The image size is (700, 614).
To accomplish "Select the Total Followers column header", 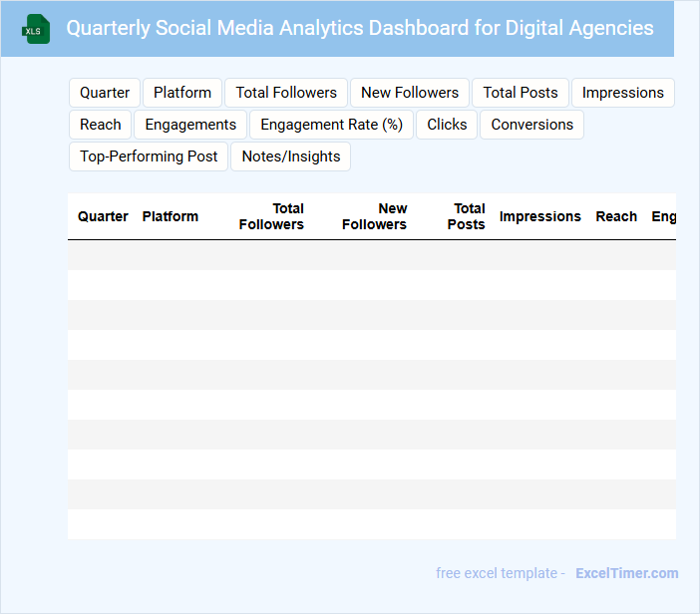I will (x=272, y=216).
